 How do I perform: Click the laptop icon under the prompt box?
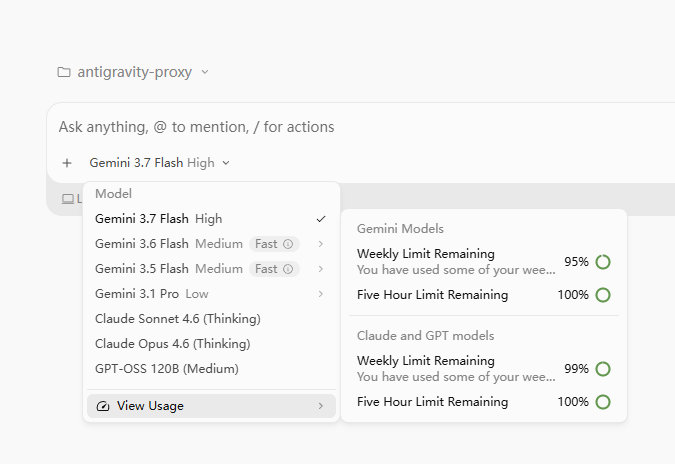pos(68,199)
